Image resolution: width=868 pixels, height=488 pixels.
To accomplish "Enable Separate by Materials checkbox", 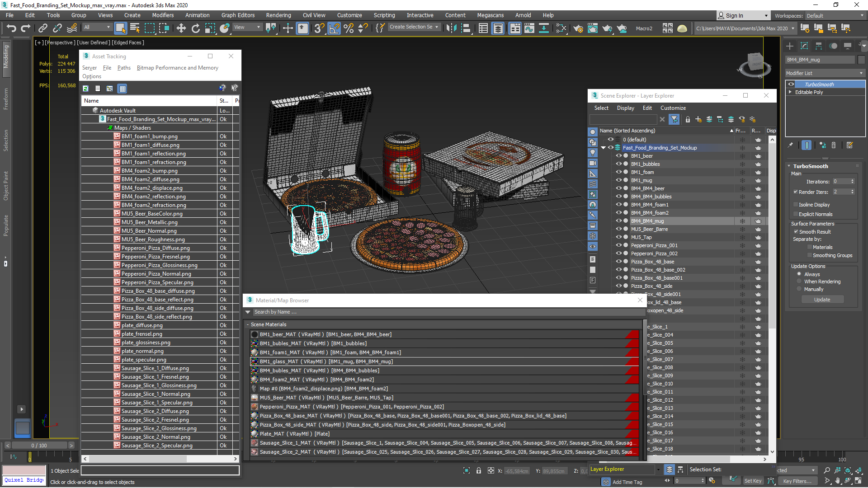I will tap(809, 247).
